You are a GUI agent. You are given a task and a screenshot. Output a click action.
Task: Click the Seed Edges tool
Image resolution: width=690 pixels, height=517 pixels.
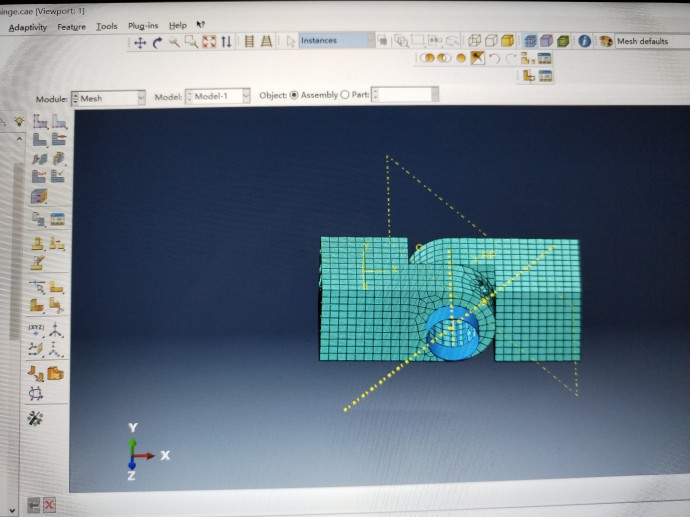pyautogui.click(x=59, y=121)
